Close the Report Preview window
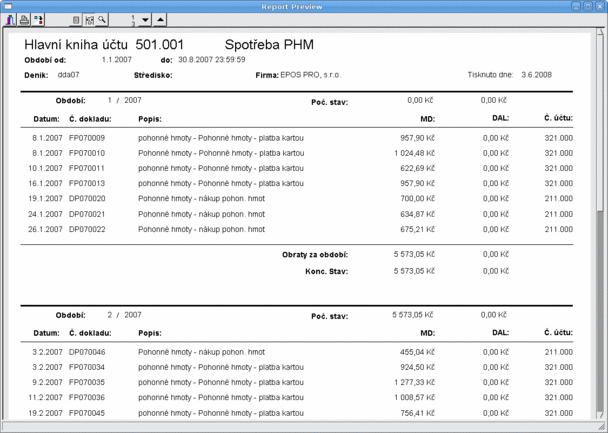Viewport: 608px width, 433px height. (x=601, y=5)
